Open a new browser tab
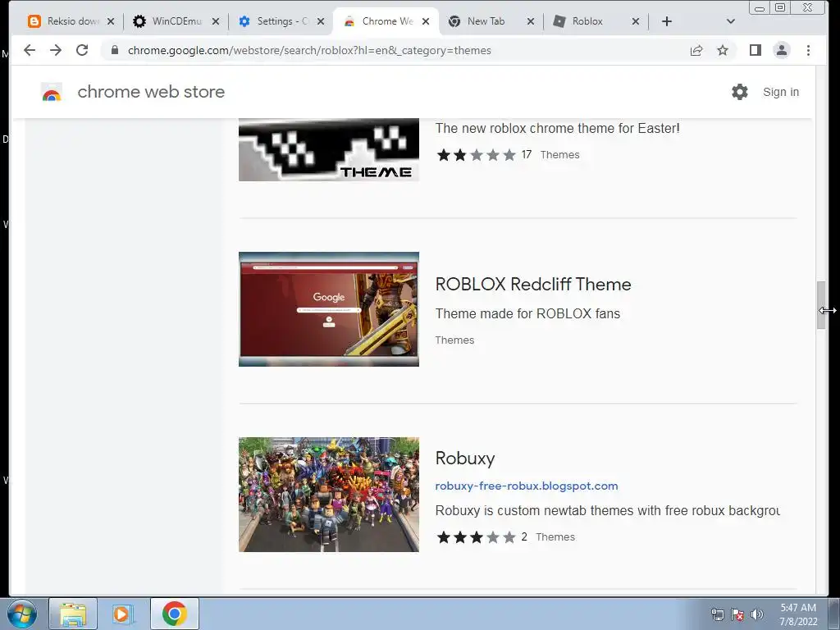 tap(666, 21)
